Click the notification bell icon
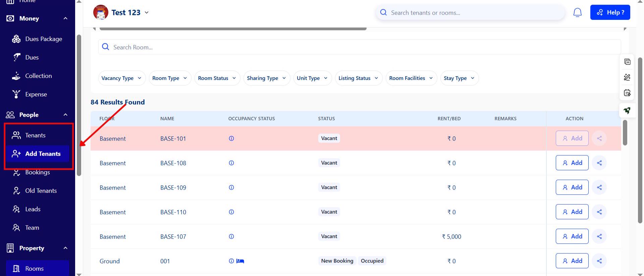Viewport: 644px width, 276px height. point(577,13)
